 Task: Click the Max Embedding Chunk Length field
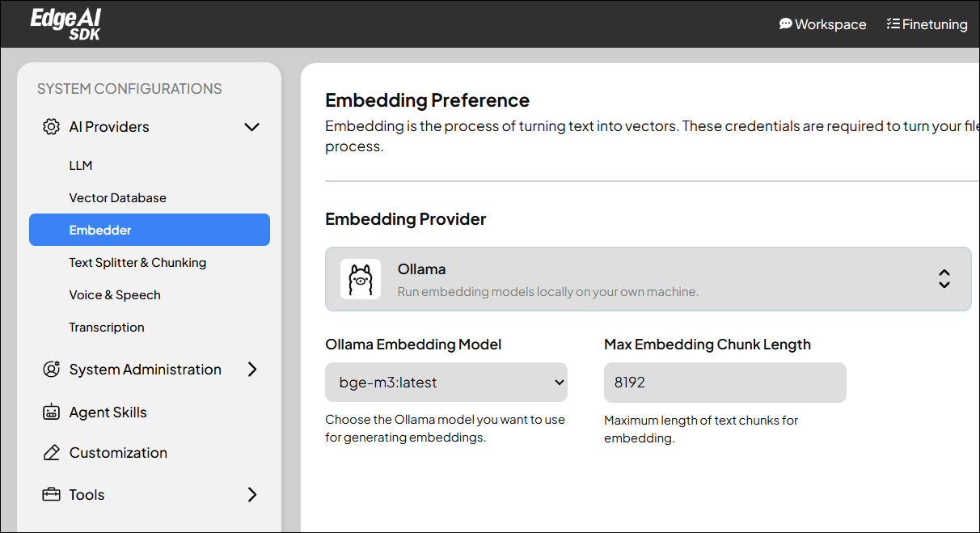(x=724, y=382)
